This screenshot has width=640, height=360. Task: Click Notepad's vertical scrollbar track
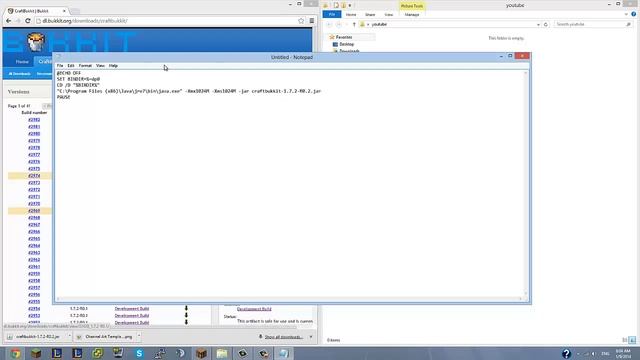pos(525,183)
